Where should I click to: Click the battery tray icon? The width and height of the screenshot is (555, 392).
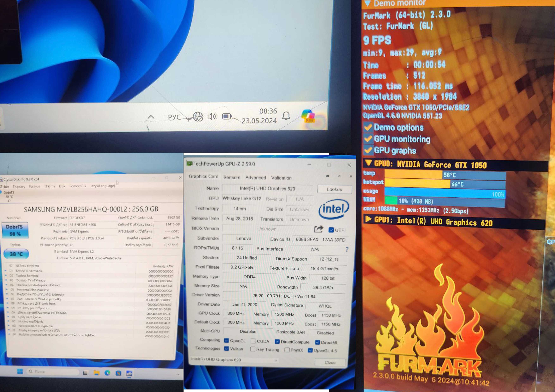(x=227, y=117)
